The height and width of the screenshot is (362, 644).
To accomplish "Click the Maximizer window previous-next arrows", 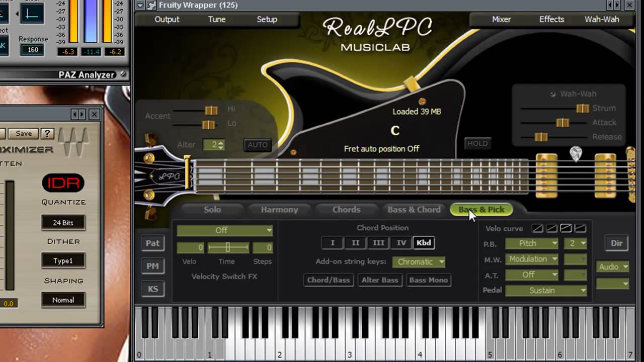I will pyautogui.click(x=78, y=115).
